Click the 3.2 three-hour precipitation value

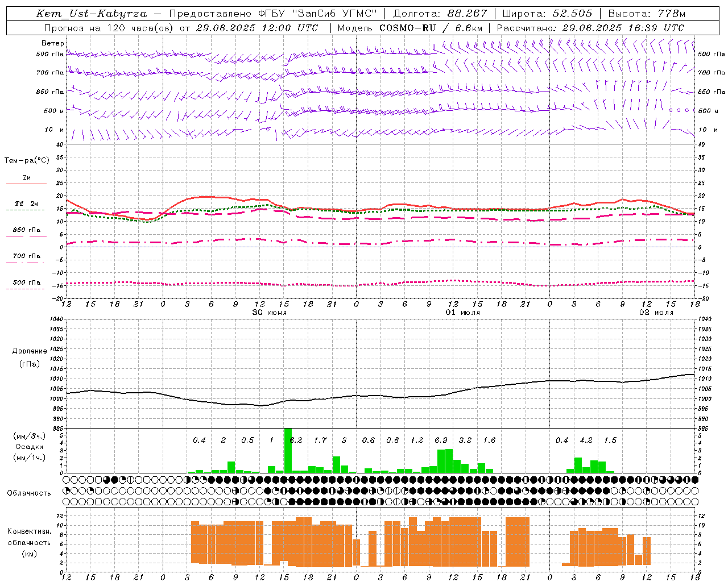(x=465, y=440)
